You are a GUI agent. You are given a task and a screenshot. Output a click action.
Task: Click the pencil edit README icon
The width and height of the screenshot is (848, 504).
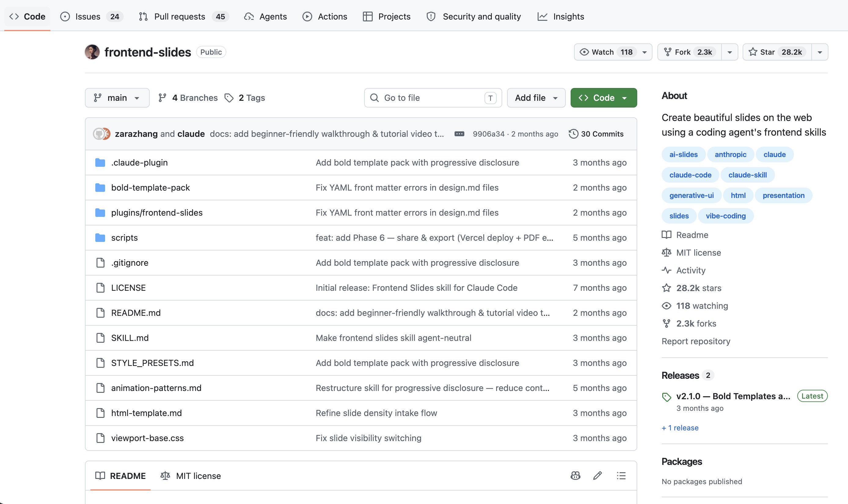pos(598,476)
